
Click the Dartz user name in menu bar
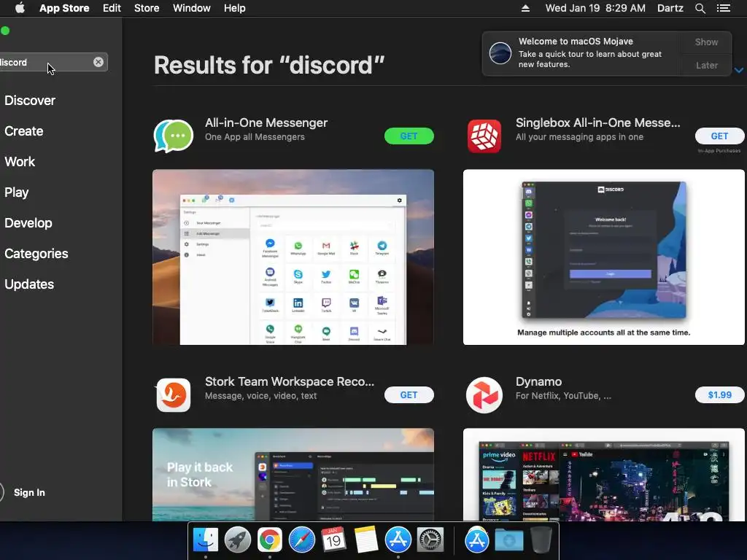pos(670,8)
